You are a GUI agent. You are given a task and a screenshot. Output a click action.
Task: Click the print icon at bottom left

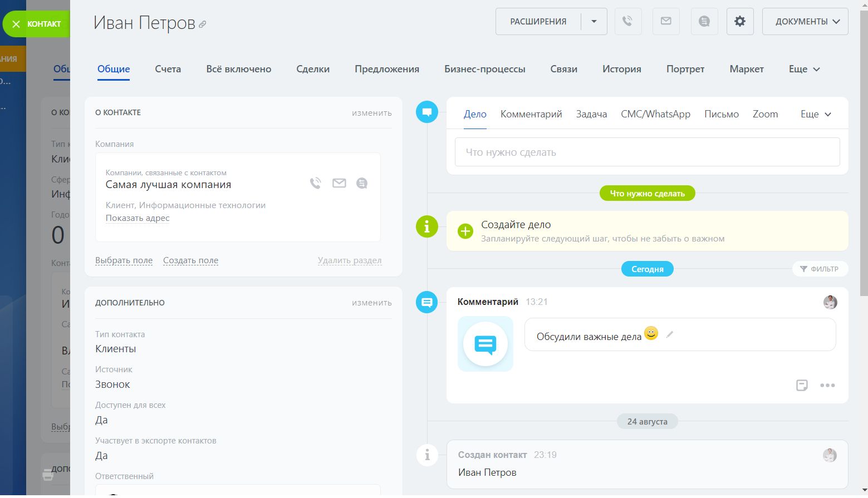[x=48, y=475]
